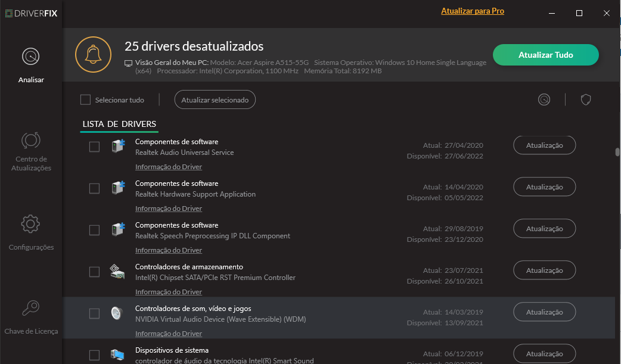This screenshot has width=621, height=364.
Task: Click 'Intel(R) Chipset SATA/PCIe RST Premium Controller'
Action: click(216, 278)
